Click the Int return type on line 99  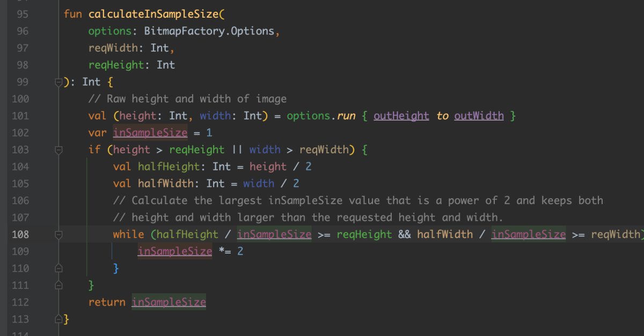[x=92, y=82]
